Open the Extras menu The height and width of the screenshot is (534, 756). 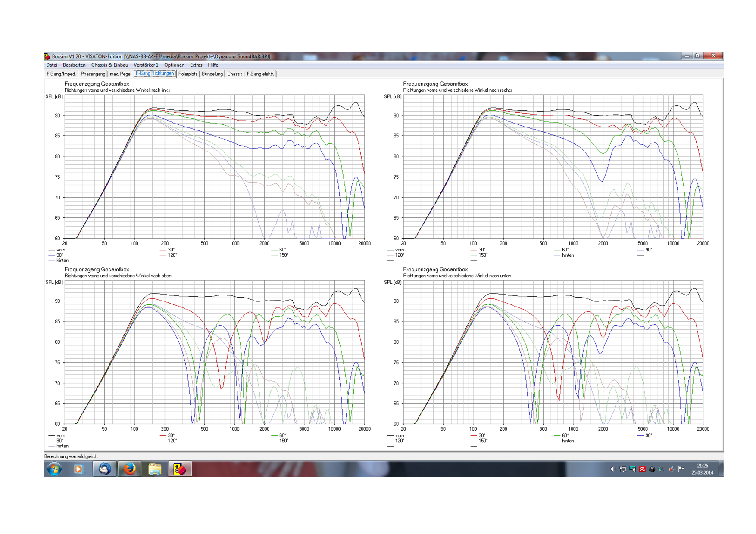click(x=196, y=65)
